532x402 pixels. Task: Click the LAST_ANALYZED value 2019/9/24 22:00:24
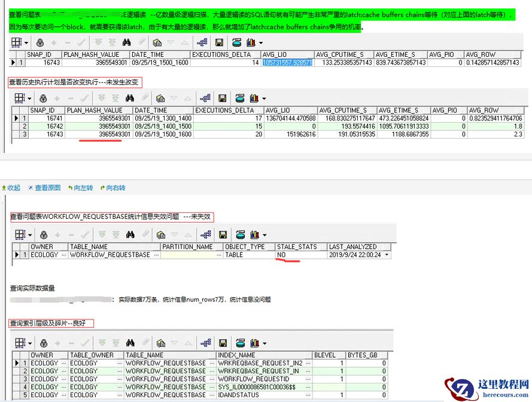(x=355, y=255)
